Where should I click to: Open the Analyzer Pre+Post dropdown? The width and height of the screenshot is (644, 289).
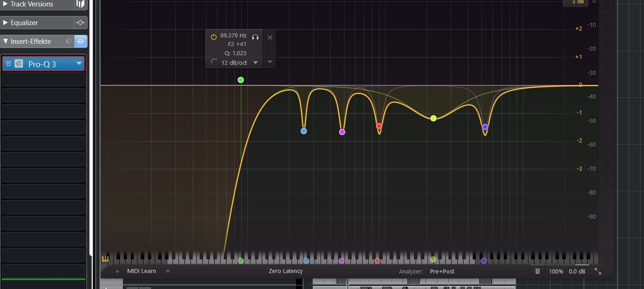[442, 271]
